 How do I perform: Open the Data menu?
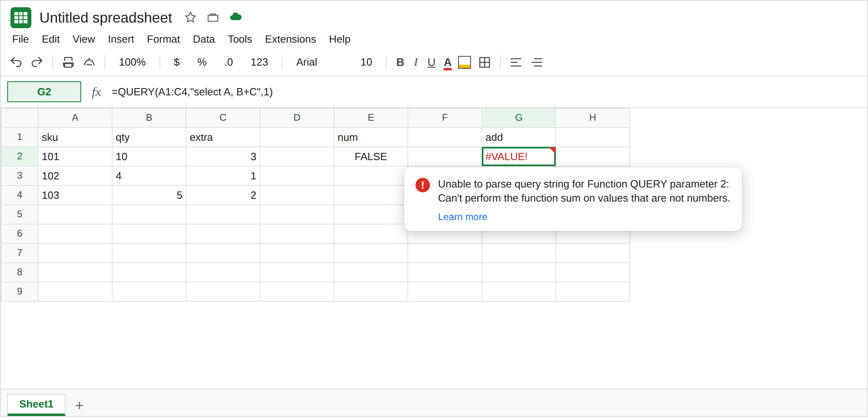(204, 39)
